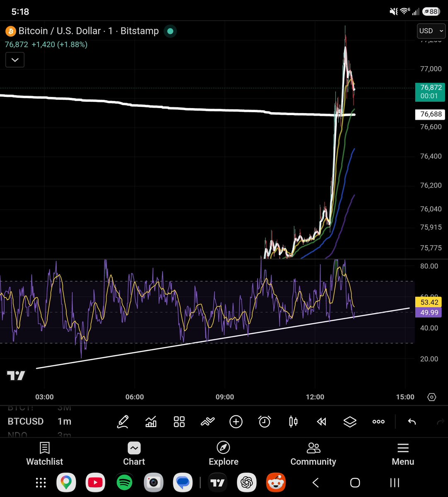Open the BTCUSD symbol picker
This screenshot has width=448, height=497.
(25, 421)
